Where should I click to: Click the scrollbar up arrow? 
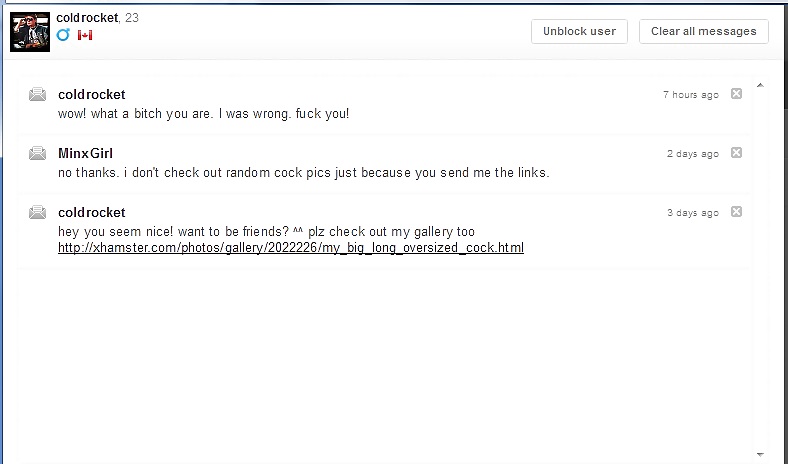760,85
